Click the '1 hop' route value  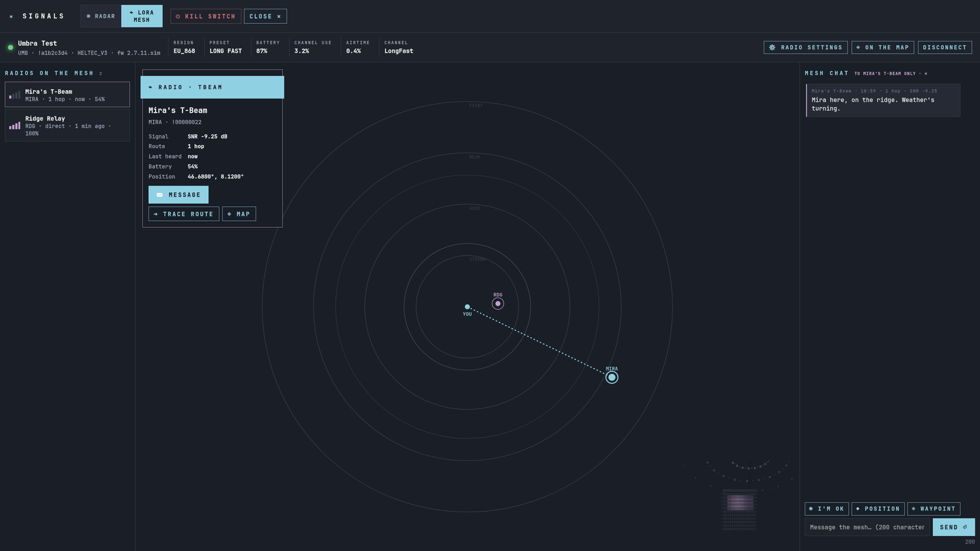(x=196, y=147)
